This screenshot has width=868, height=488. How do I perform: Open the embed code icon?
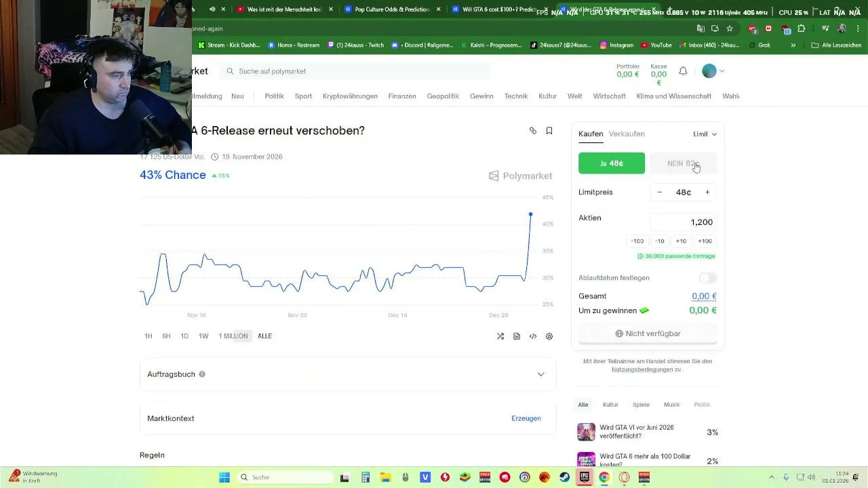[533, 336]
